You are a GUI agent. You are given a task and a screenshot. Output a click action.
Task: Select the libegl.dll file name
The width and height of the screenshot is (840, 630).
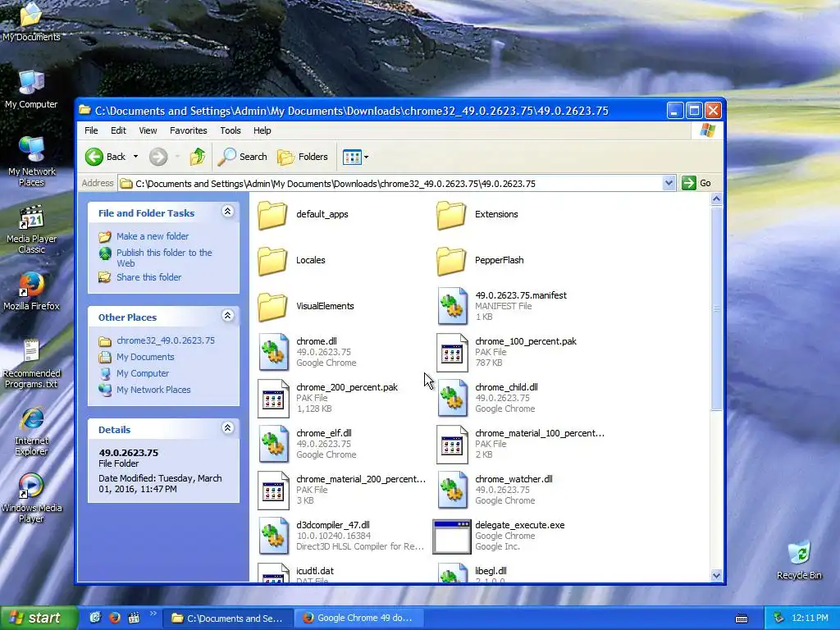coord(491,571)
